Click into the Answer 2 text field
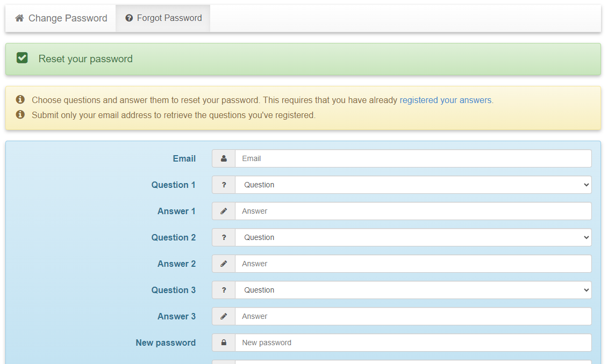The height and width of the screenshot is (364, 608). tap(413, 264)
